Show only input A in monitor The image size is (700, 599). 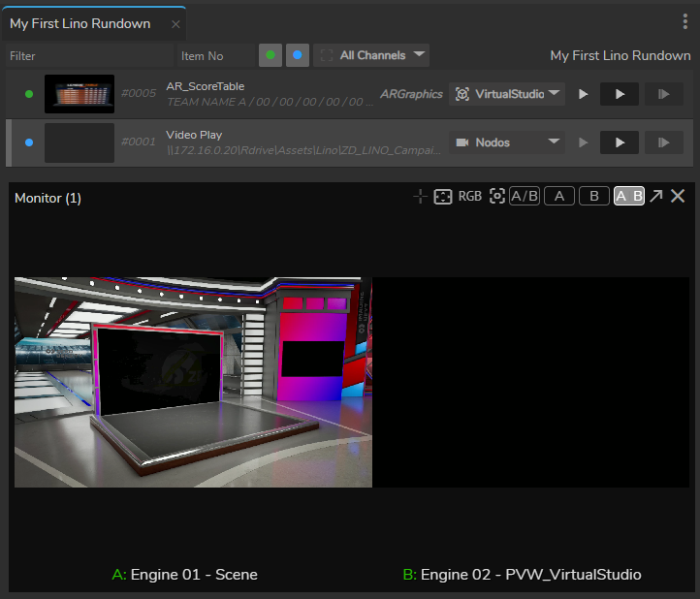click(x=558, y=197)
